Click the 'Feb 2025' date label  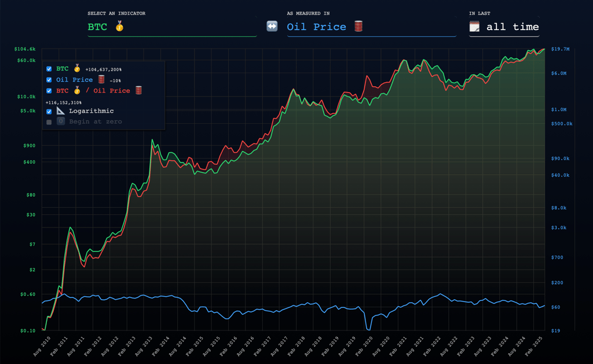pos(533,346)
